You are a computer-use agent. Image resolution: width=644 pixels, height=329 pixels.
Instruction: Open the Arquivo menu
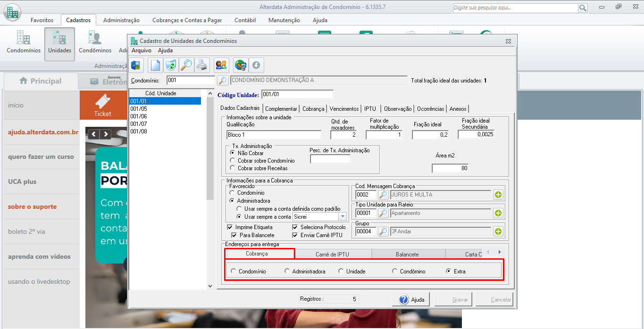[141, 50]
